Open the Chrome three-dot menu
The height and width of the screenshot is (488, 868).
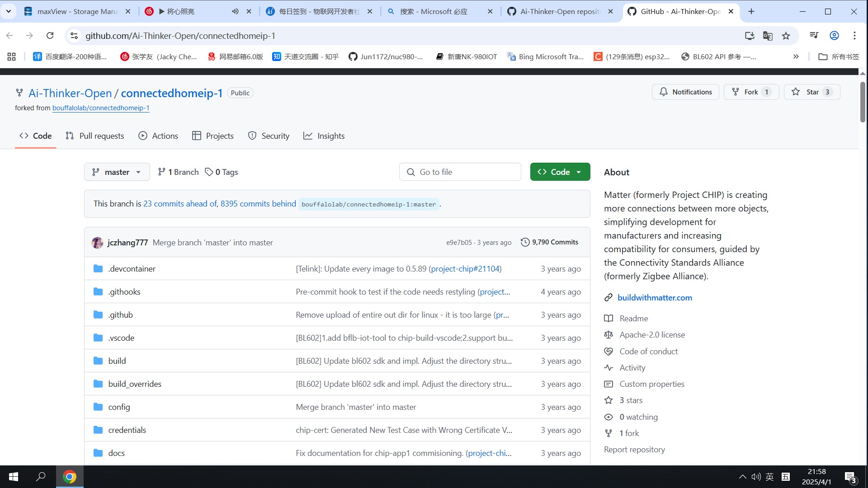click(854, 36)
